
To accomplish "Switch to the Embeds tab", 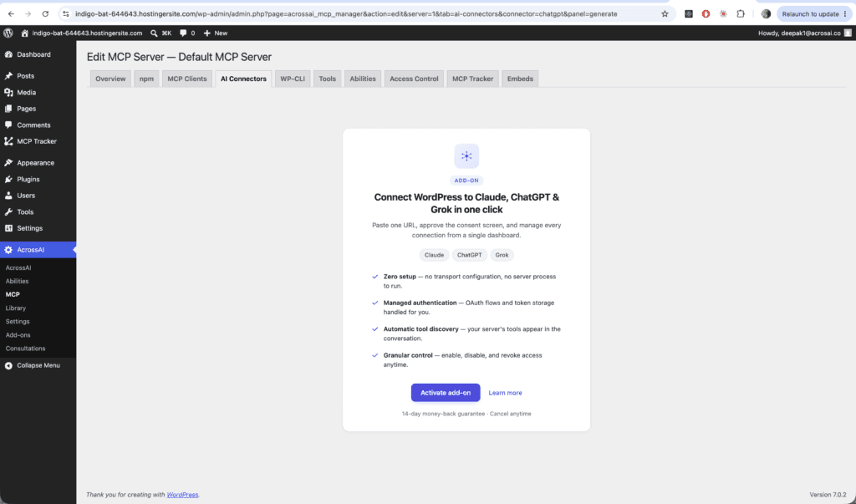I will point(520,79).
